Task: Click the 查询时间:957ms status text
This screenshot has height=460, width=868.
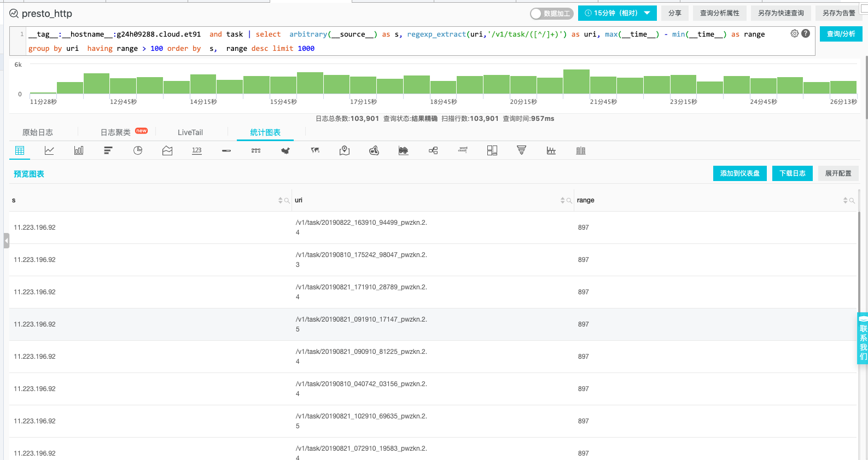Action: tap(528, 119)
